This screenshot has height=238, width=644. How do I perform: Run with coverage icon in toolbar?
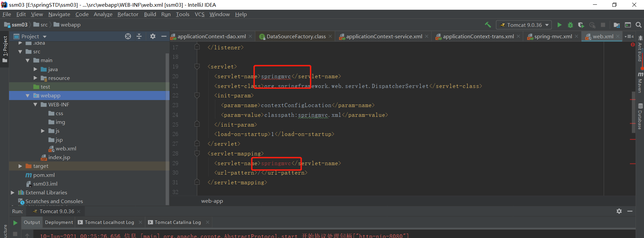point(581,25)
